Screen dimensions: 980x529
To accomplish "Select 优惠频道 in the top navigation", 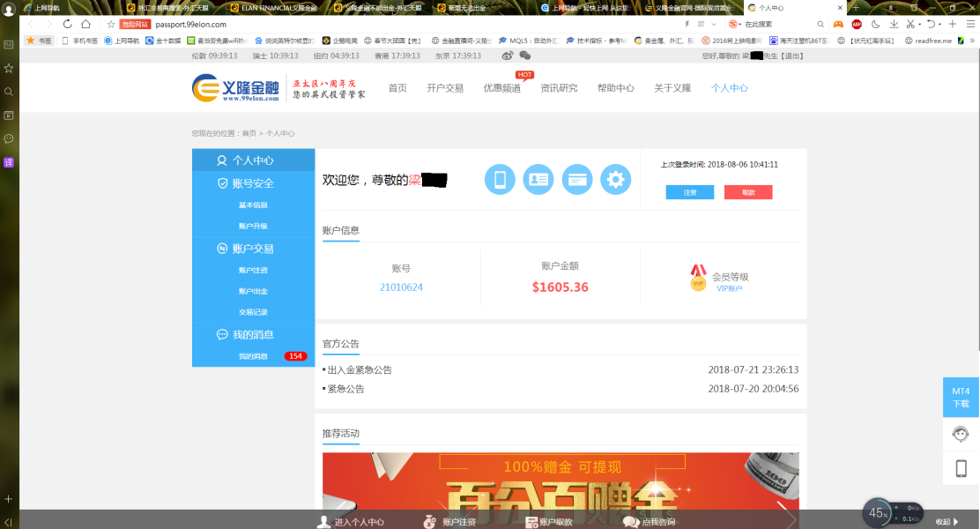I will (501, 88).
